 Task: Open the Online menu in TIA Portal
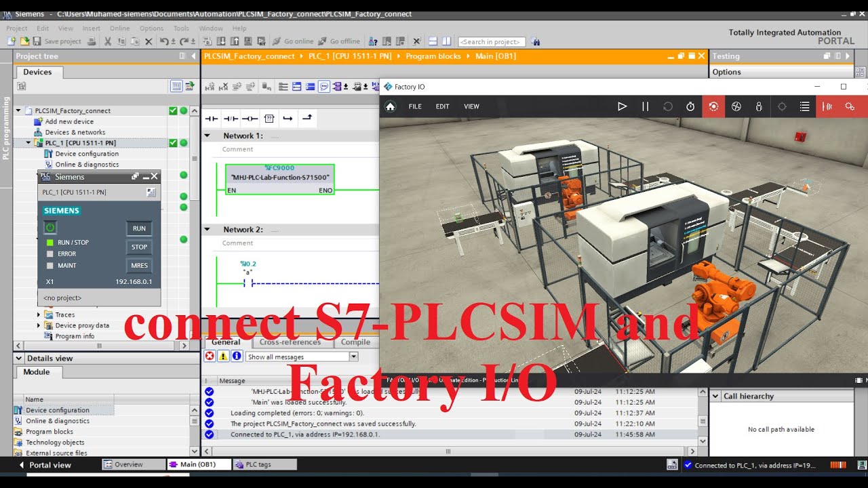pyautogui.click(x=119, y=28)
